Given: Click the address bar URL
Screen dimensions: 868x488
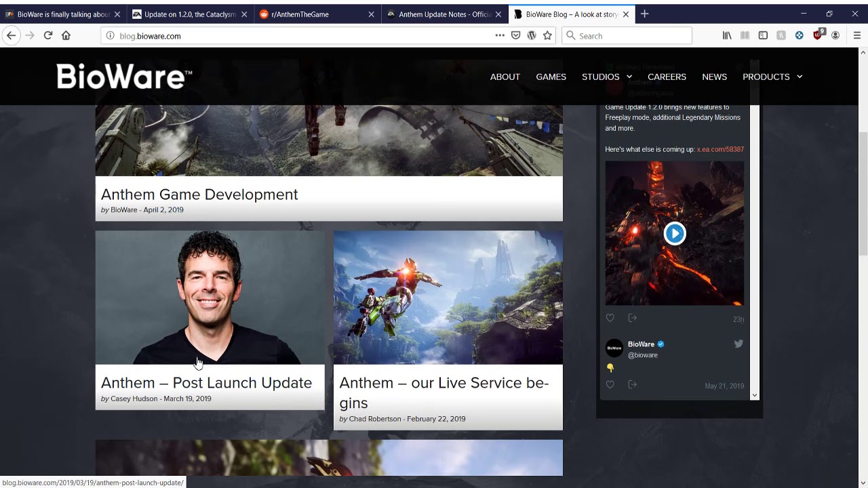Looking at the screenshot, I should pos(150,36).
